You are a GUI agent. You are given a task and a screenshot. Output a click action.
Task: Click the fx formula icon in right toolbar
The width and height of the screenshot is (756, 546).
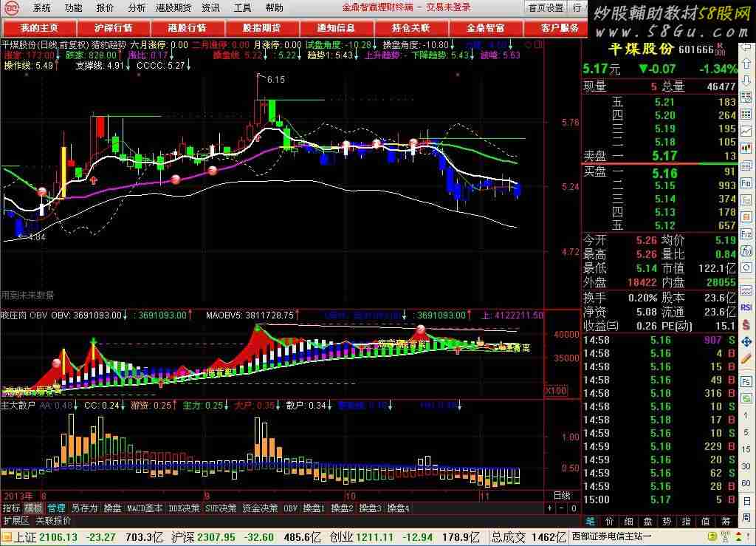[746, 250]
